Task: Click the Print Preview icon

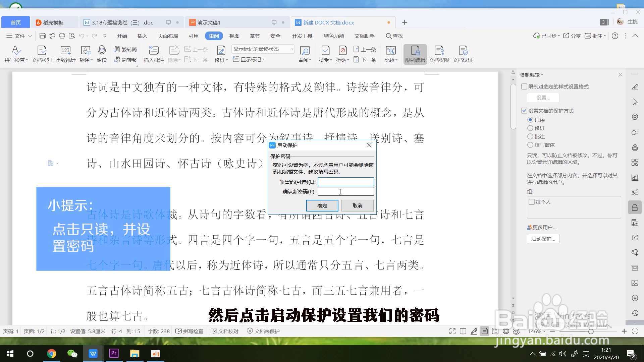Action: 72,36
